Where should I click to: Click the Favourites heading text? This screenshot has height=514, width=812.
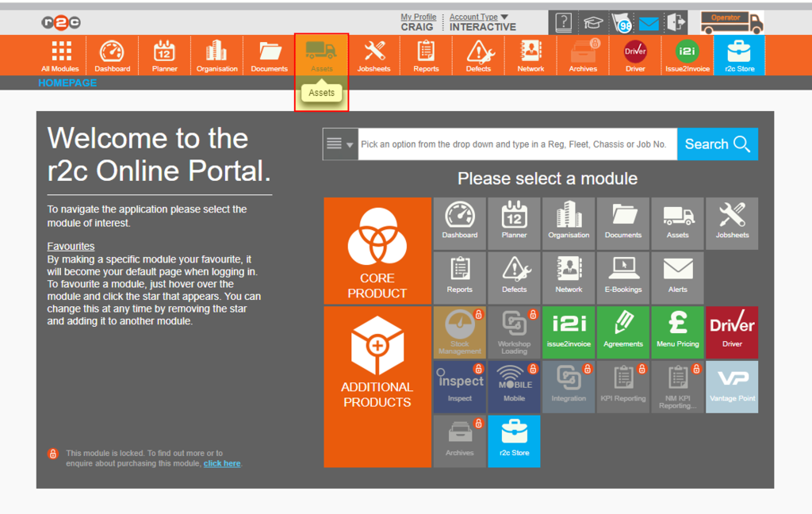click(x=71, y=246)
